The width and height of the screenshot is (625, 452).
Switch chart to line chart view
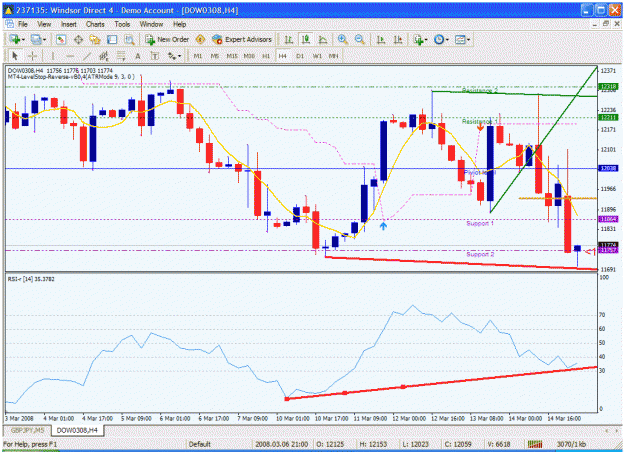(x=323, y=39)
